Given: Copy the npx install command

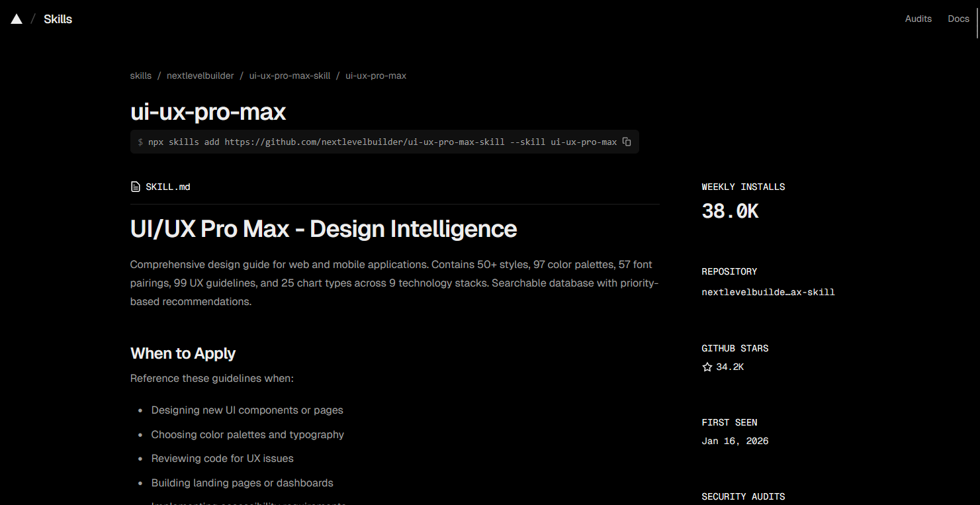Looking at the screenshot, I should [627, 142].
